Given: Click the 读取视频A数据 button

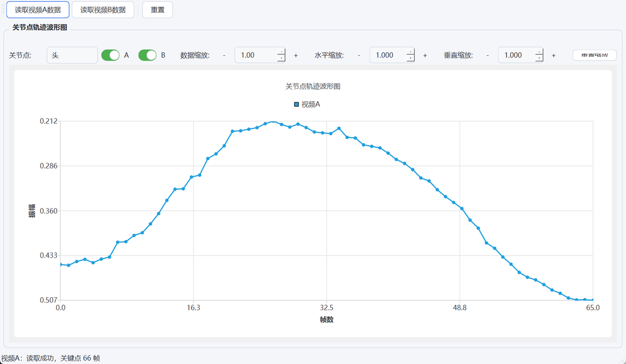Looking at the screenshot, I should point(38,9).
